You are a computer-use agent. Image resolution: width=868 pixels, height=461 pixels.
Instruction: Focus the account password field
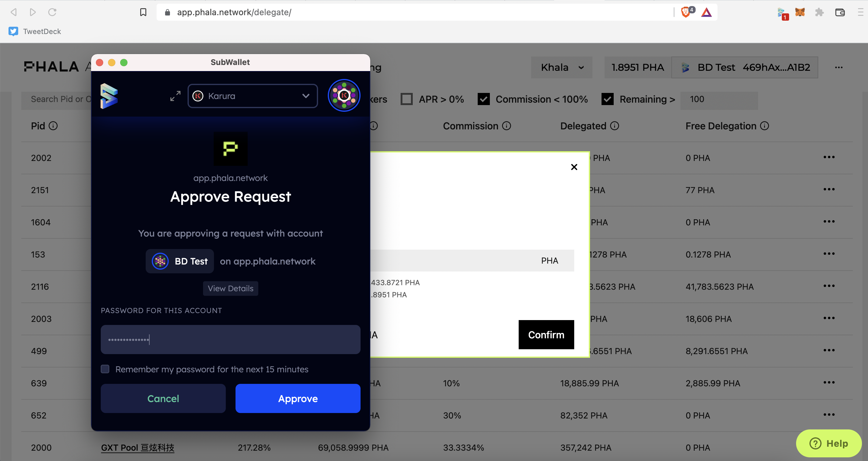coord(230,339)
